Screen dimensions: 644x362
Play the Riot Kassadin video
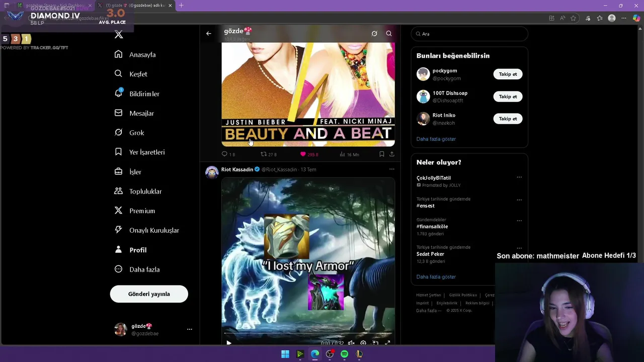(x=229, y=343)
